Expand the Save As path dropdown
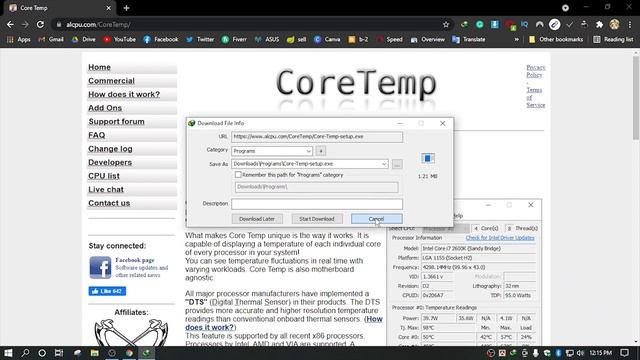 384,164
